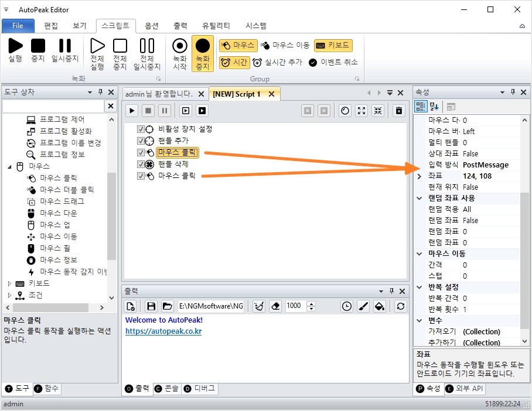Toggle 키보드 recording option
This screenshot has height=411, width=532.
coord(333,45)
